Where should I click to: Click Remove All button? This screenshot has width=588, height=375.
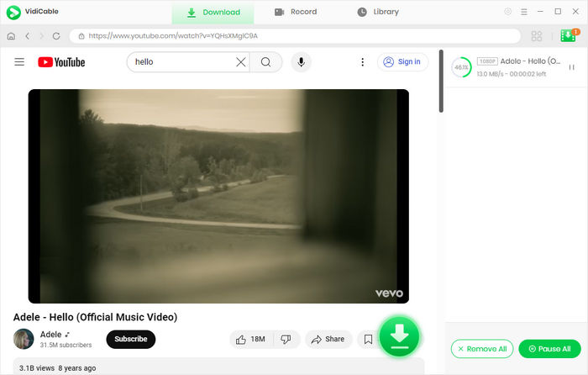[482, 349]
